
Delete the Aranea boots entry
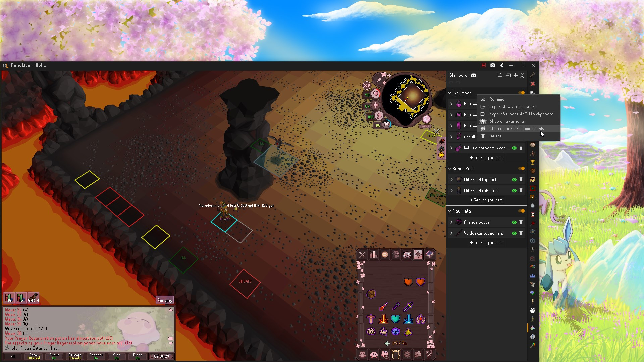pos(521,222)
